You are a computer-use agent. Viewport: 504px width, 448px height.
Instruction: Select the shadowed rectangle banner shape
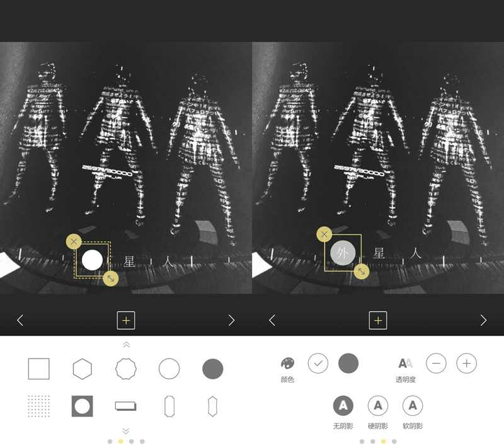tap(125, 406)
